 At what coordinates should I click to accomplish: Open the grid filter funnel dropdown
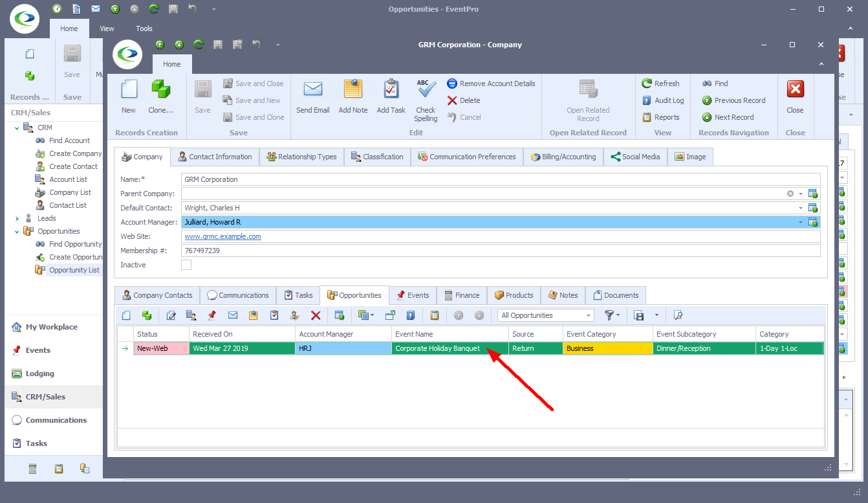point(612,315)
